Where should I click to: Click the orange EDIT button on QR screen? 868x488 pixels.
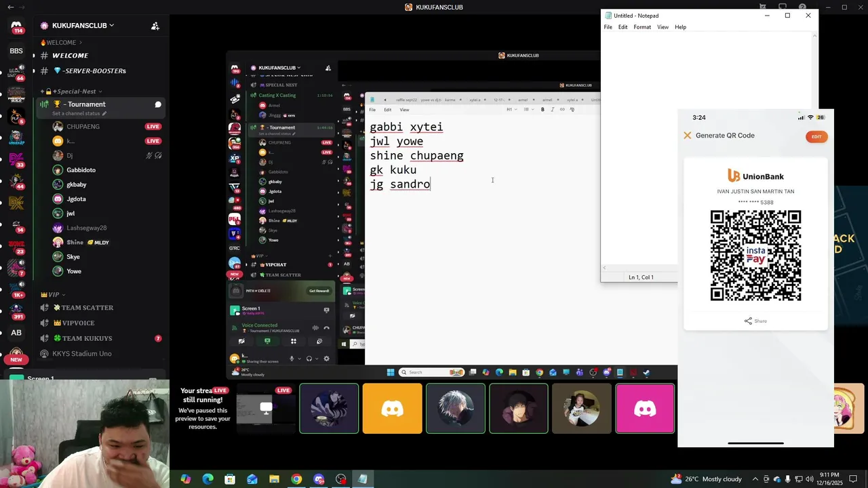pyautogui.click(x=816, y=137)
